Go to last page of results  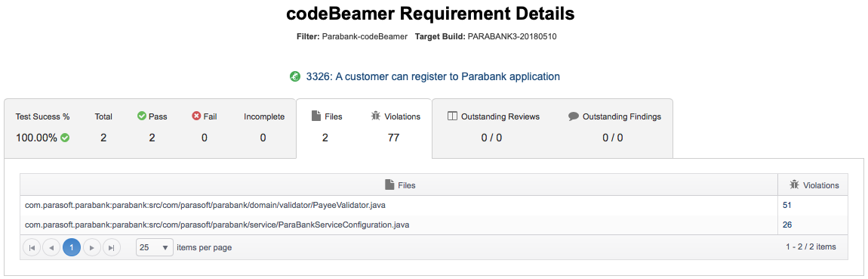click(x=112, y=247)
